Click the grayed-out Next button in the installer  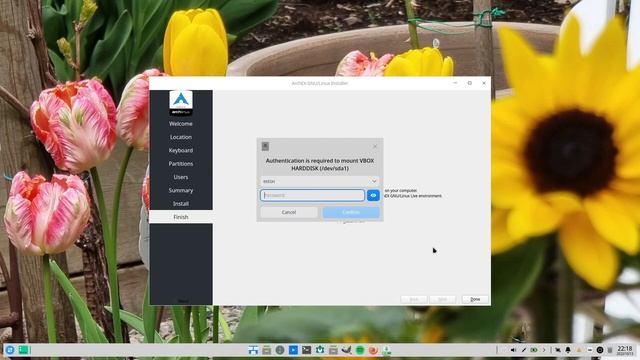[442, 299]
